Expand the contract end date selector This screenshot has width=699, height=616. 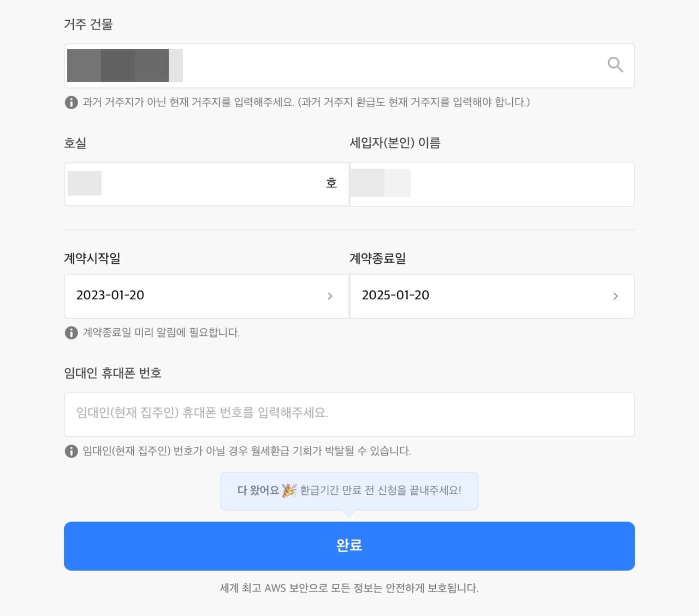pyautogui.click(x=491, y=296)
